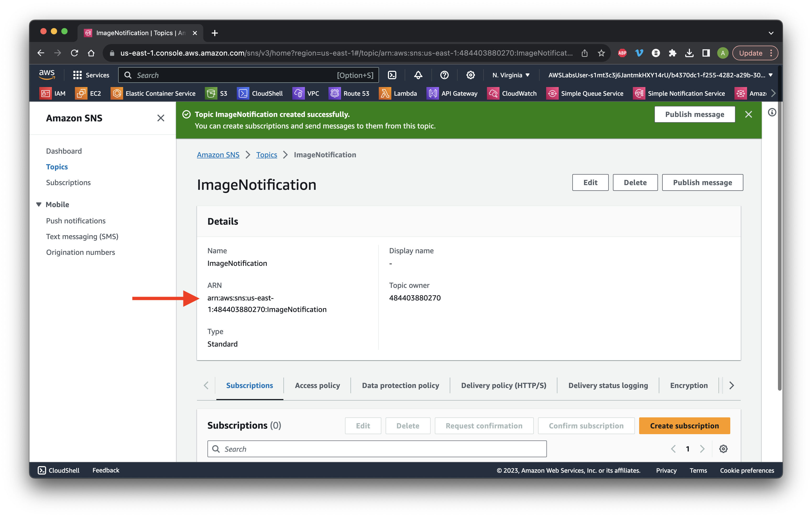Dismiss the green success banner

(x=748, y=114)
